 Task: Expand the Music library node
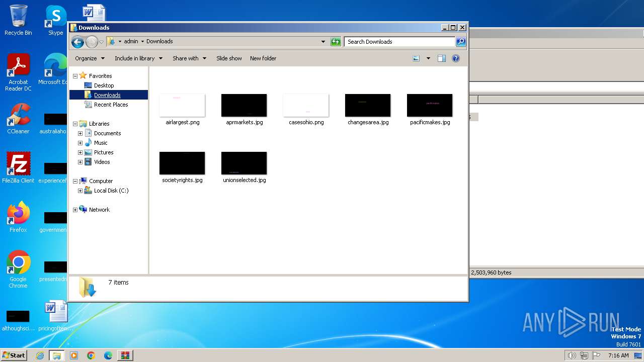pos(80,143)
